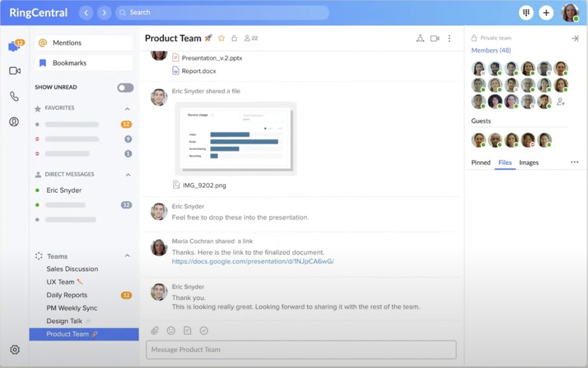The height and width of the screenshot is (368, 588).
Task: Open the IMG_9202.png file name
Action: pos(204,185)
